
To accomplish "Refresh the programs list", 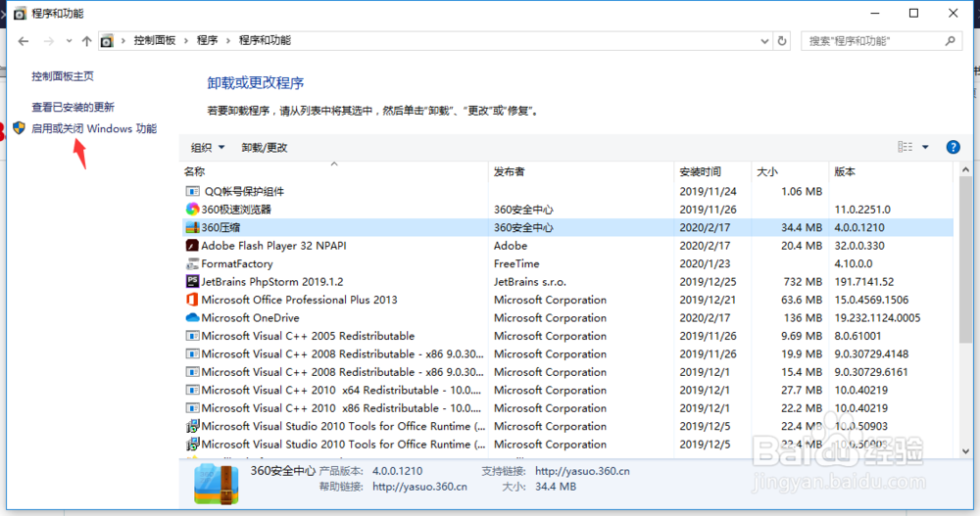I will pos(782,41).
